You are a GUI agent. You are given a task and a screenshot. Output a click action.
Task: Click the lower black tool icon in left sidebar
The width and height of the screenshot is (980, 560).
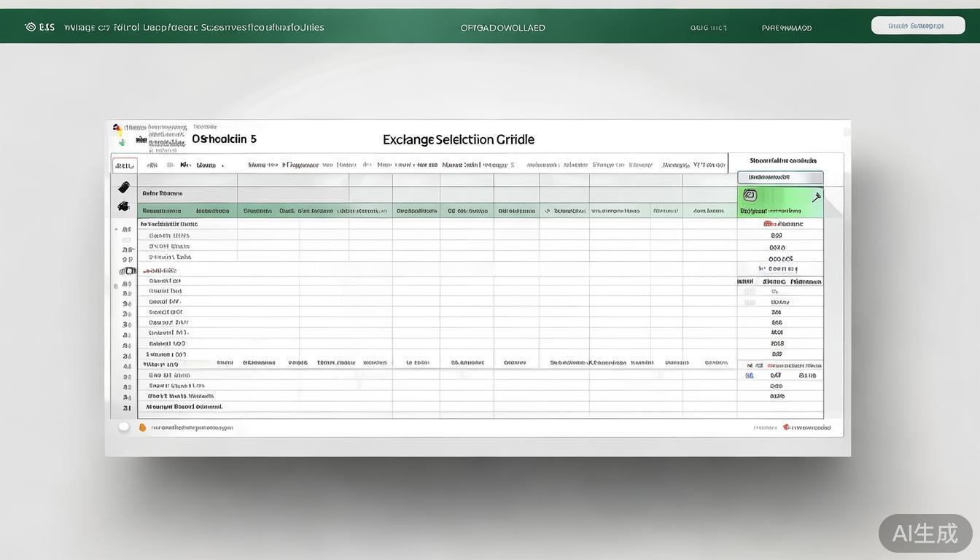point(123,207)
